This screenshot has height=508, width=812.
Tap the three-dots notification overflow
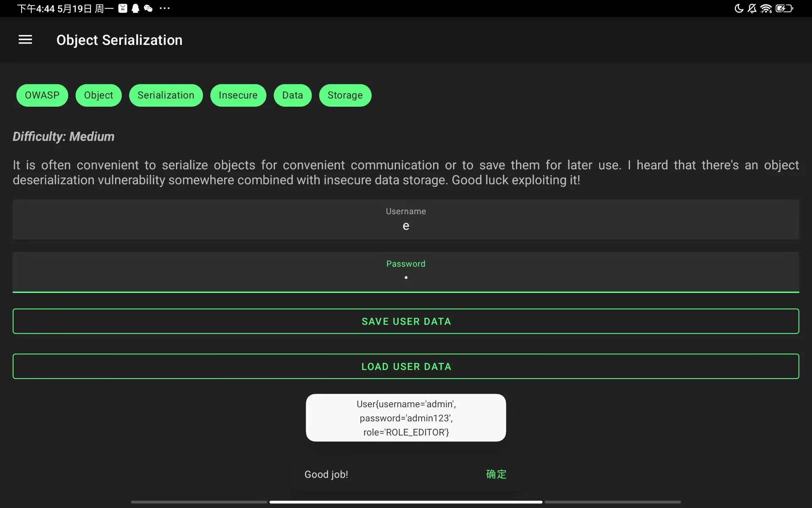click(x=165, y=8)
